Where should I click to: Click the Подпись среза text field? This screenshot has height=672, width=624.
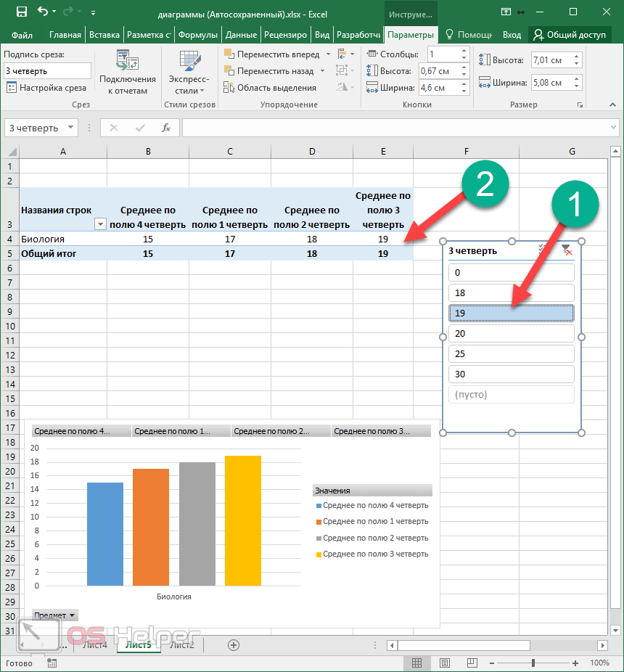(47, 71)
